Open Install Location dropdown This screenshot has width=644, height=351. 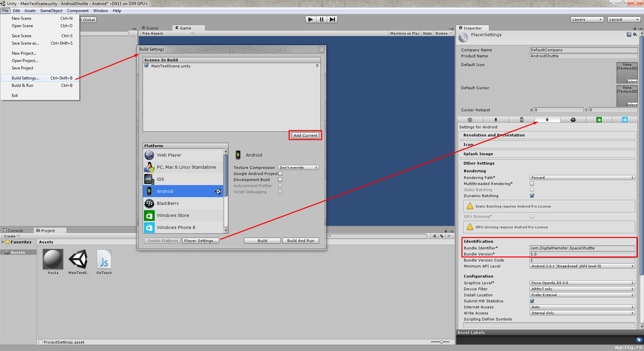582,295
